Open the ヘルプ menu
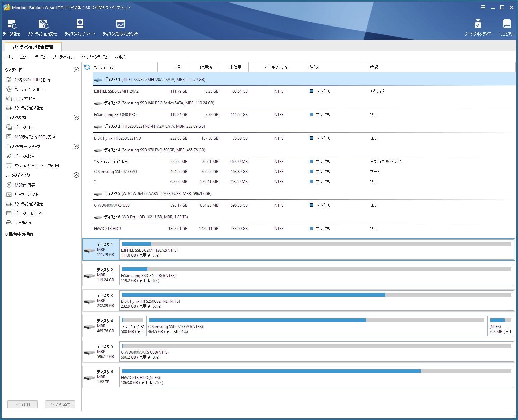Image resolution: width=518 pixels, height=420 pixels. [120, 57]
